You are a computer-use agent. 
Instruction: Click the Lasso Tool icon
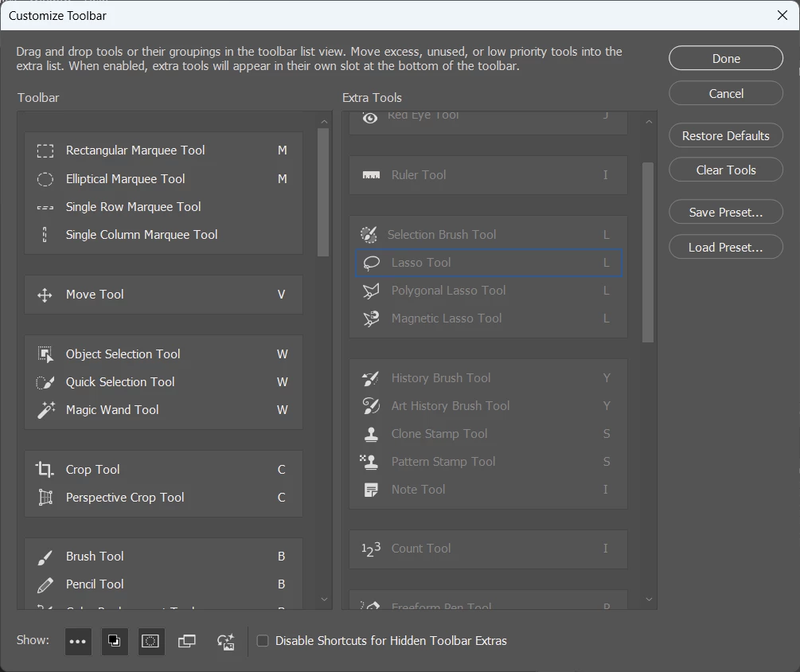pyautogui.click(x=371, y=263)
